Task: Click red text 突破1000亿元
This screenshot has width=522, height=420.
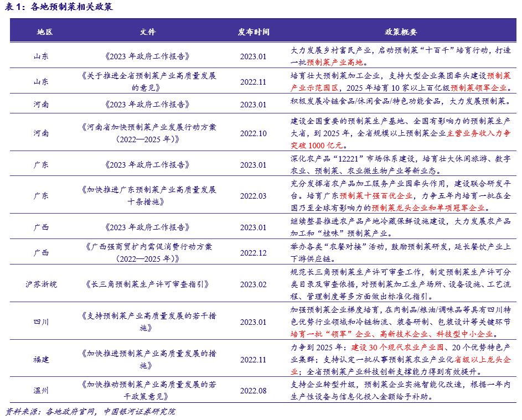Action: [317, 146]
